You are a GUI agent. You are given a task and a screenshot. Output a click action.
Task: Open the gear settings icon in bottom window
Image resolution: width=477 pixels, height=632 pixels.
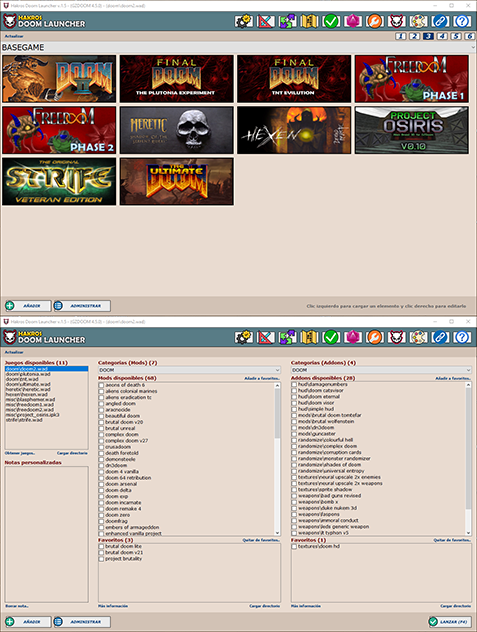pyautogui.click(x=244, y=337)
